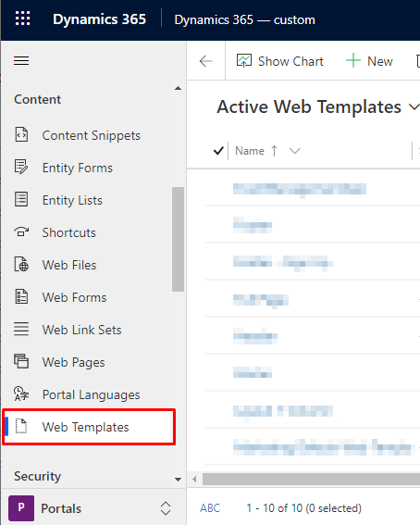Toggle the select-all checkmark in grid header

pyautogui.click(x=218, y=151)
